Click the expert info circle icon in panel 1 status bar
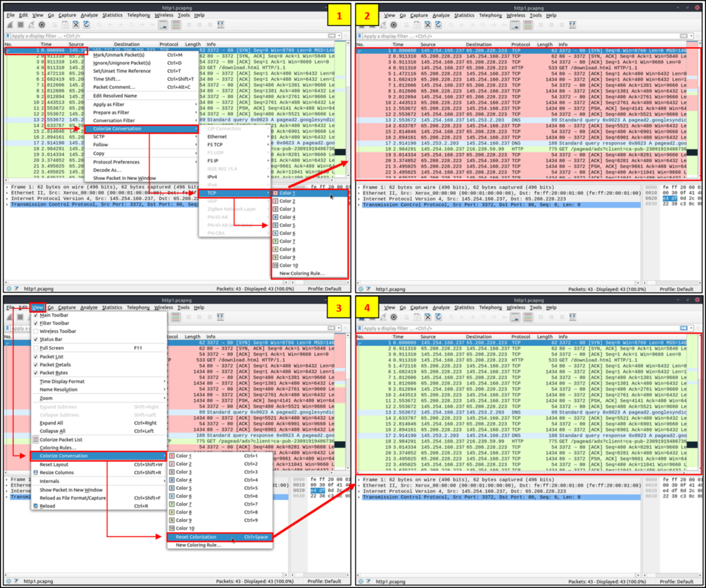Image resolution: width=706 pixels, height=588 pixels. pyautogui.click(x=9, y=289)
